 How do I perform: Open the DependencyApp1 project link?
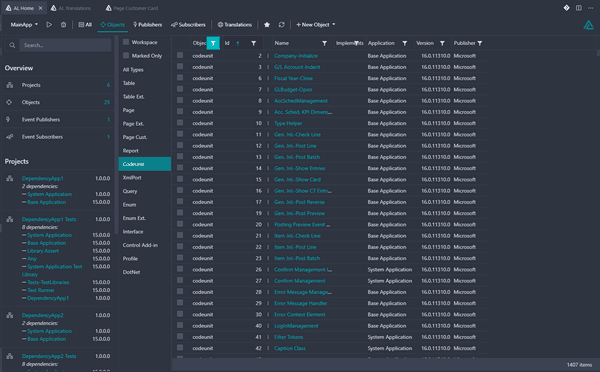(x=42, y=178)
